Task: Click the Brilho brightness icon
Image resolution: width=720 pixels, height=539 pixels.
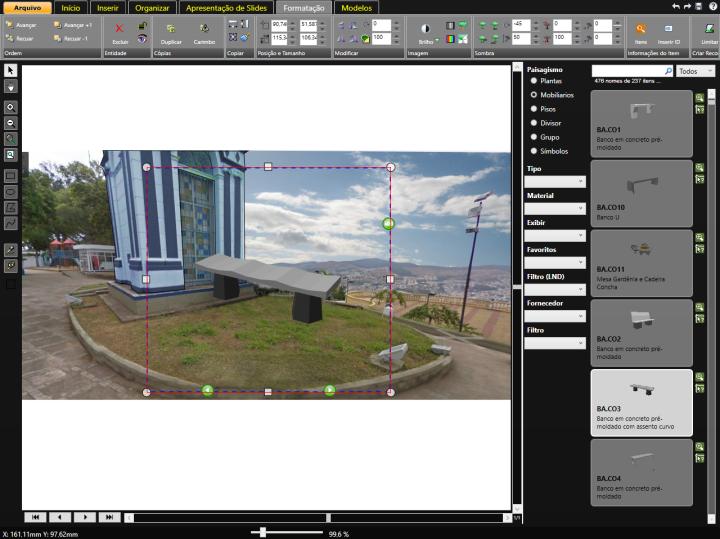Action: click(x=425, y=28)
